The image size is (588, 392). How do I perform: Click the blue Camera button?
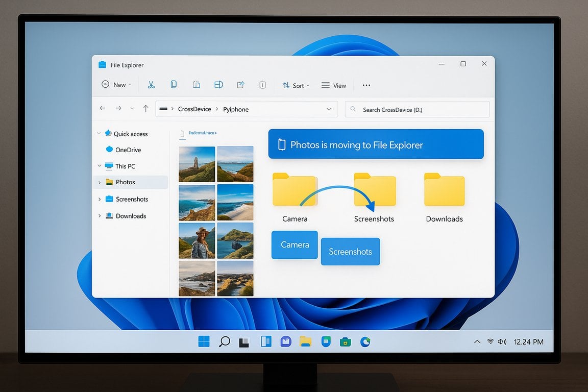295,244
